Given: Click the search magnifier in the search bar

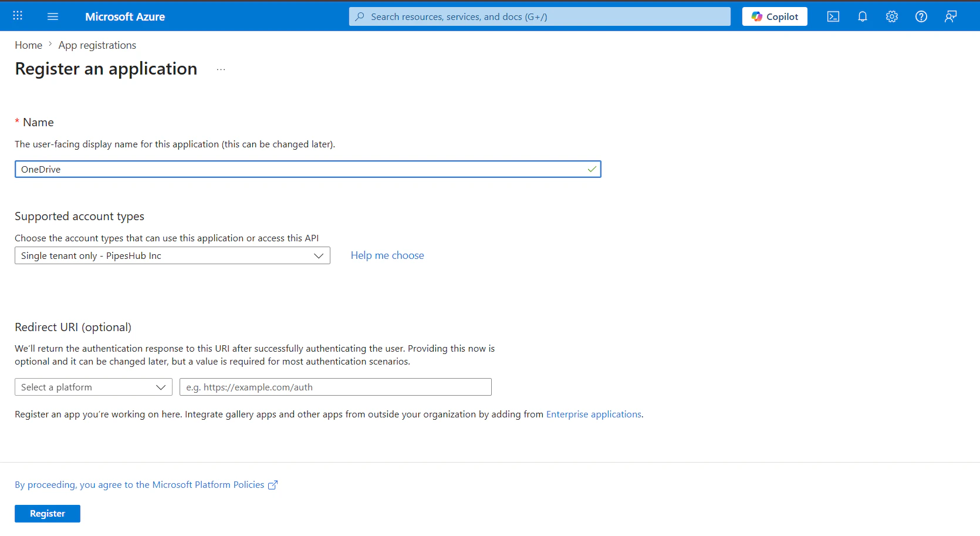Looking at the screenshot, I should tap(359, 16).
